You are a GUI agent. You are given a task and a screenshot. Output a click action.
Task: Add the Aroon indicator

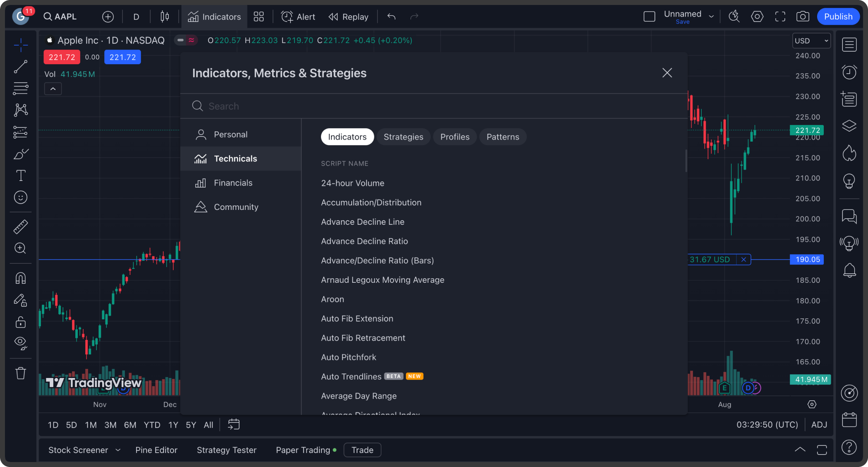pyautogui.click(x=333, y=299)
